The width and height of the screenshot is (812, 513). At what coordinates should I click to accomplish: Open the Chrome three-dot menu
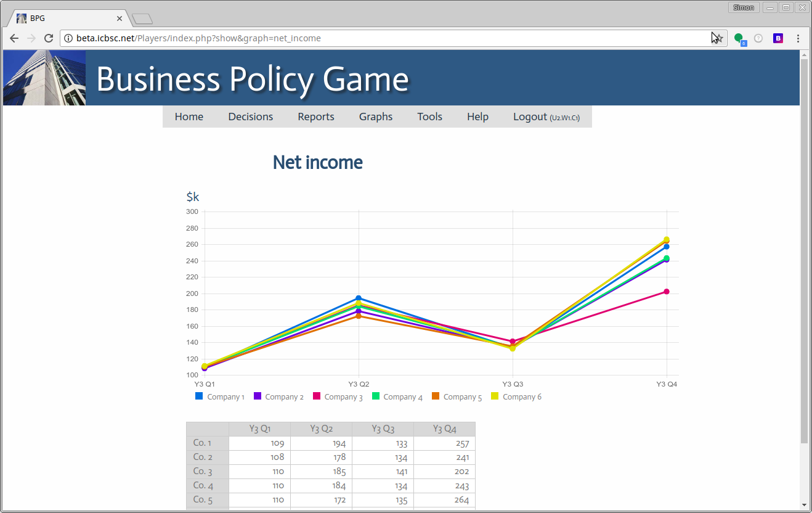pos(798,38)
